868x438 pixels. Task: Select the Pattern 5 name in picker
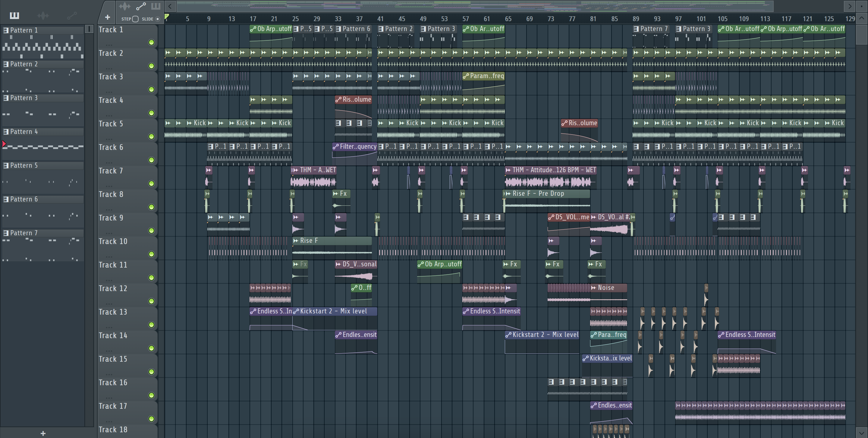24,165
